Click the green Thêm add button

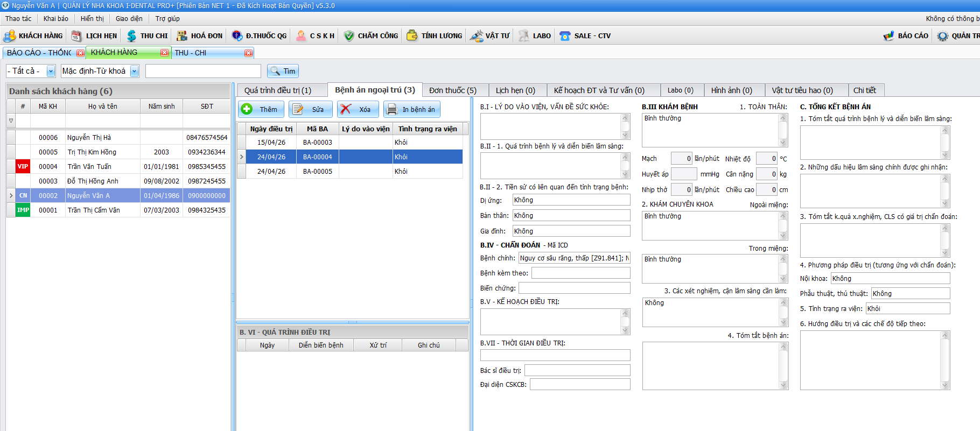(261, 109)
